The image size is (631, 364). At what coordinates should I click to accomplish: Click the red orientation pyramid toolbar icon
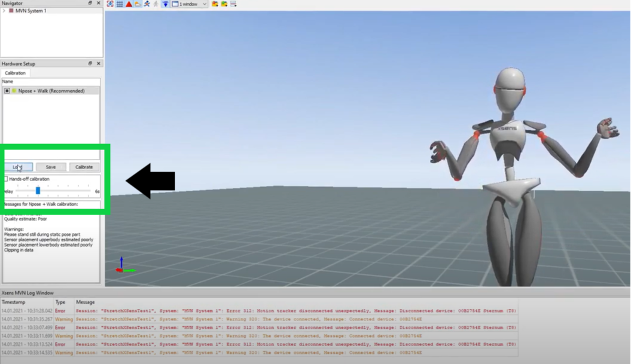(127, 4)
